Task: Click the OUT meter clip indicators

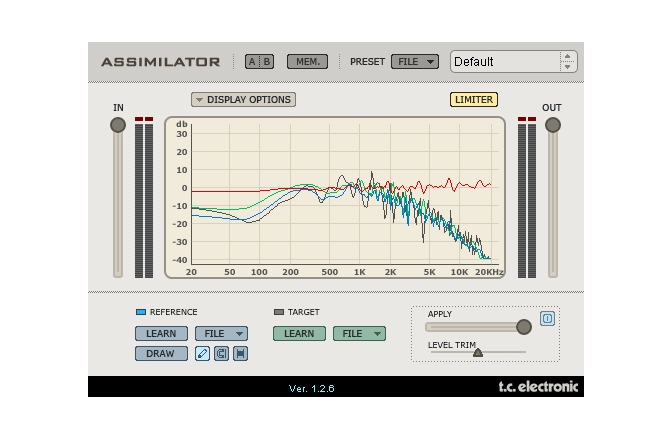Action: pyautogui.click(x=527, y=119)
